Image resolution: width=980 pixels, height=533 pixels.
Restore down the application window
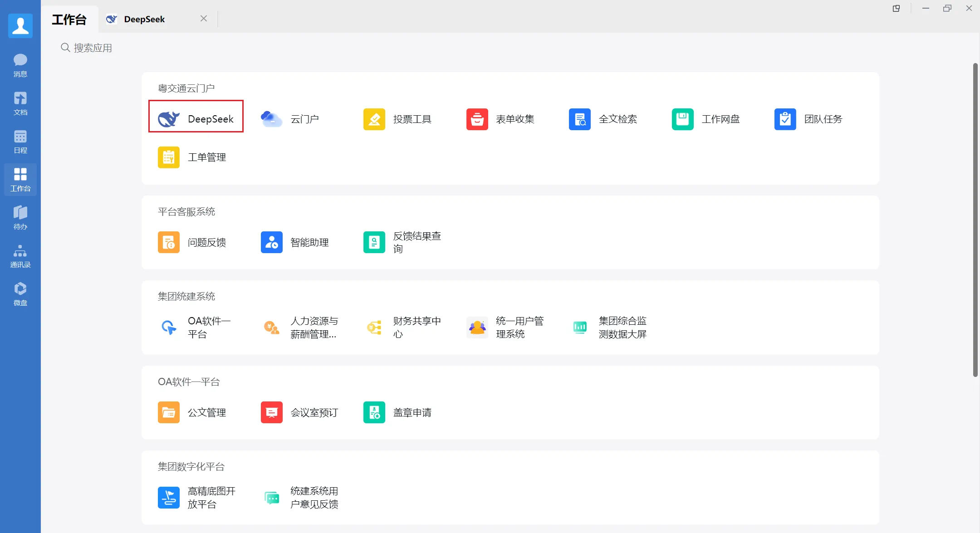point(947,8)
